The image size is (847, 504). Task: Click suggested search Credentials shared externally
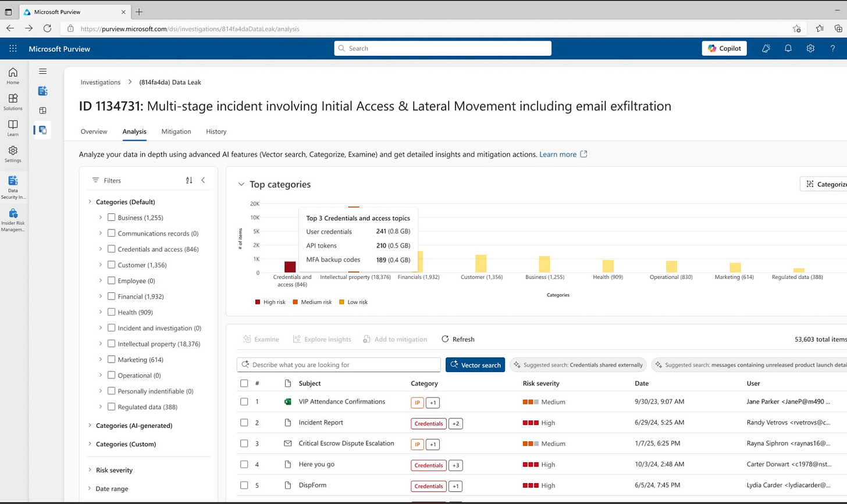pyautogui.click(x=578, y=365)
